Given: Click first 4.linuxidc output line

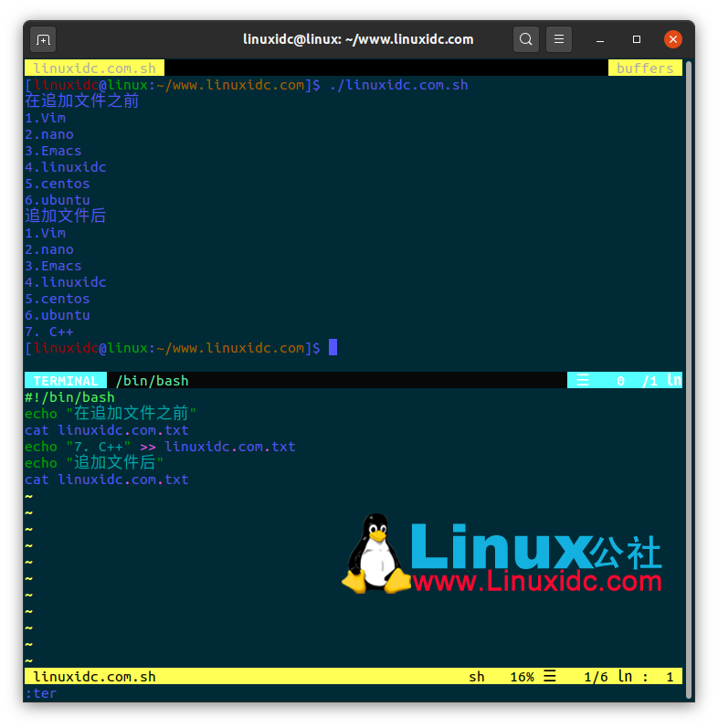Looking at the screenshot, I should point(66,167).
